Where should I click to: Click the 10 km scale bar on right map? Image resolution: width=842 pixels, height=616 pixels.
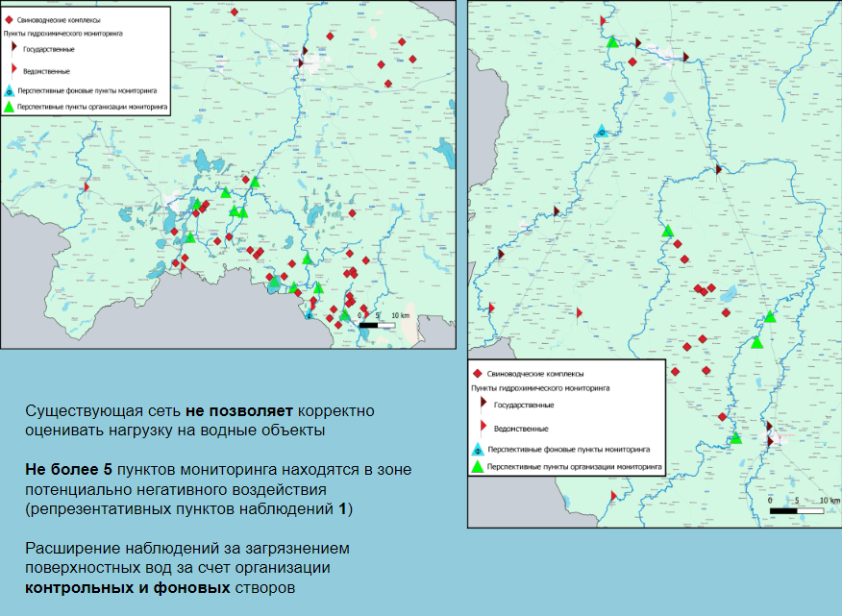[x=797, y=510]
